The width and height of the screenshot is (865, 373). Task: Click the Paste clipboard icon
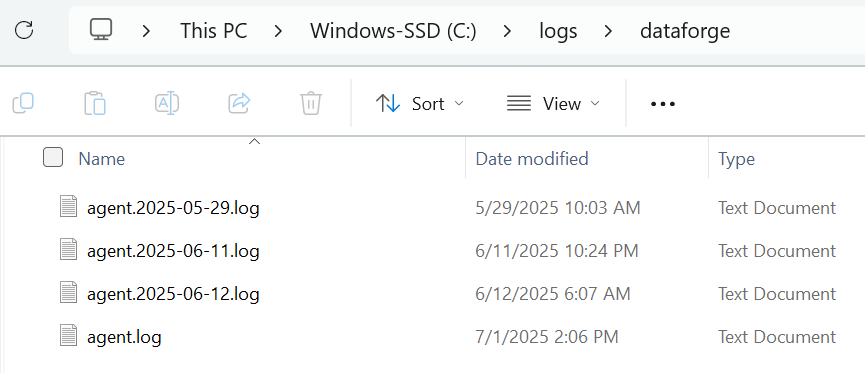pyautogui.click(x=95, y=103)
